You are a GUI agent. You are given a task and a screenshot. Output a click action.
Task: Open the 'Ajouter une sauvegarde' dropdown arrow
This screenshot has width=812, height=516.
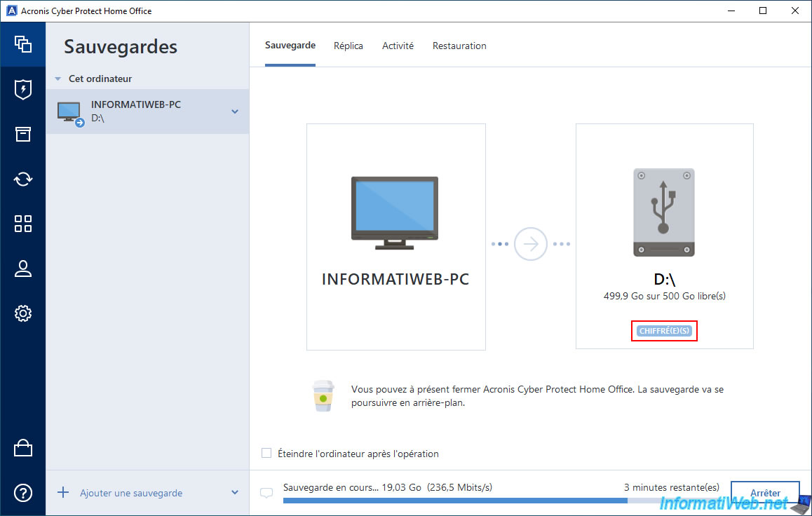(x=235, y=492)
